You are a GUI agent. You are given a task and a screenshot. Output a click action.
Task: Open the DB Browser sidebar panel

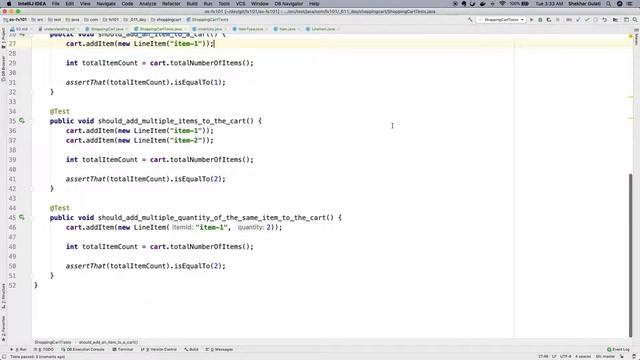point(4,68)
